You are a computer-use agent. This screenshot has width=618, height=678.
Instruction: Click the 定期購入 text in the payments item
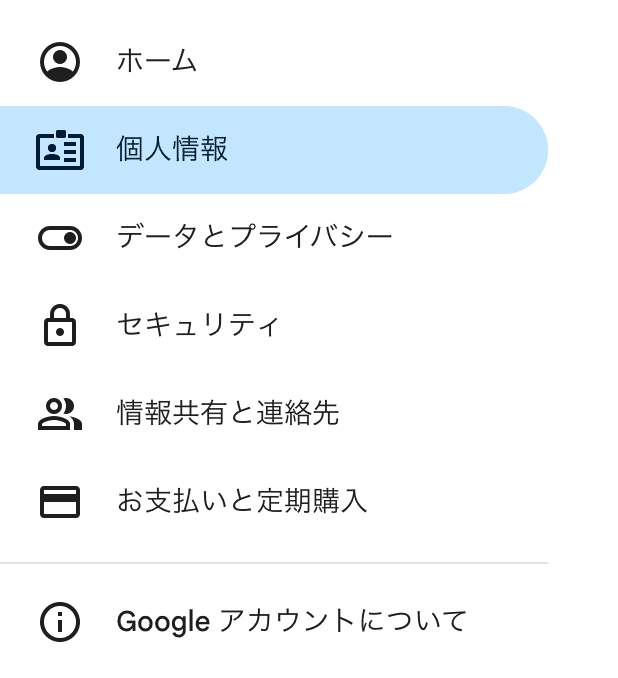[312, 501]
